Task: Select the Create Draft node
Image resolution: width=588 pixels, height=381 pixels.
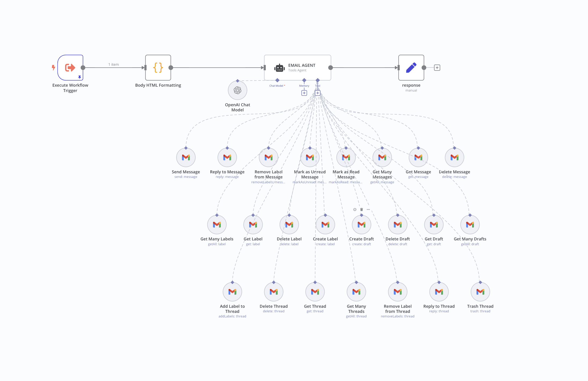Action: coord(362,225)
